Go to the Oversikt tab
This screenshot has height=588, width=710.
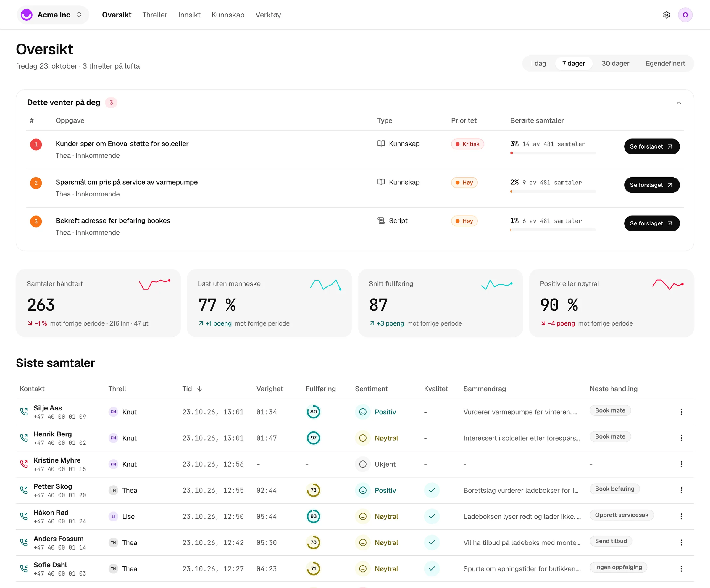tap(117, 15)
